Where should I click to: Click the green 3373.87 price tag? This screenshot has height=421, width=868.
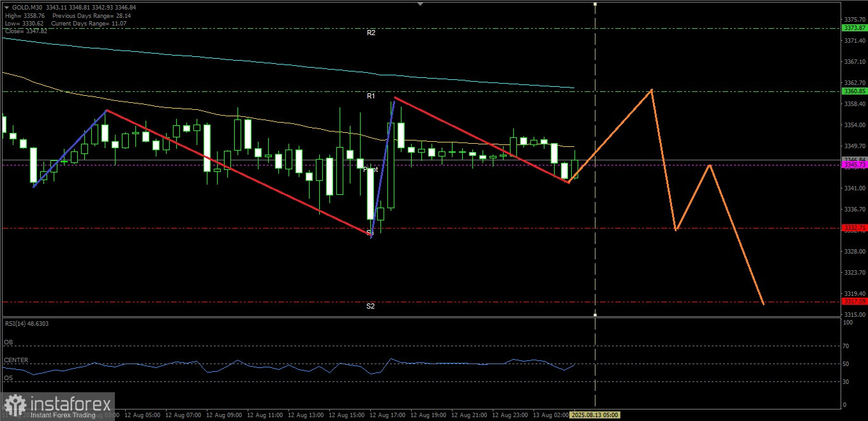854,28
